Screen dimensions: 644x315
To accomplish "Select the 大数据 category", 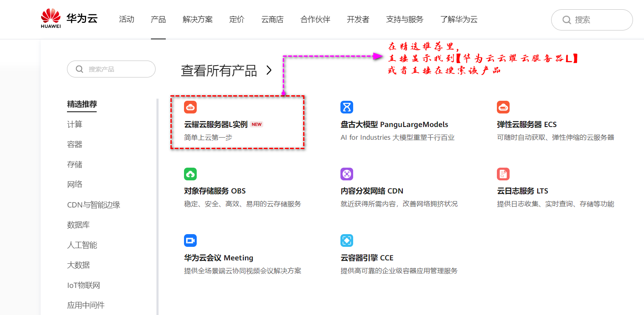I will (x=78, y=265).
